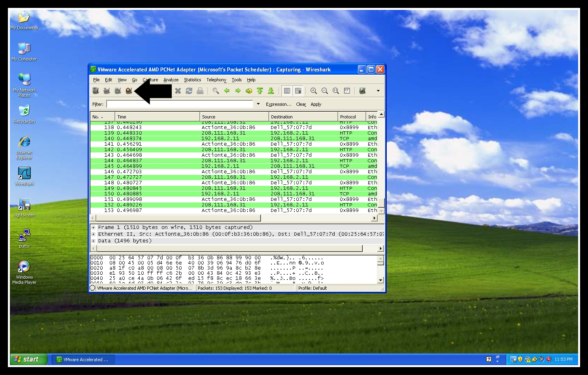Open Find Packet magnifier icon
This screenshot has height=375, width=588.
216,91
